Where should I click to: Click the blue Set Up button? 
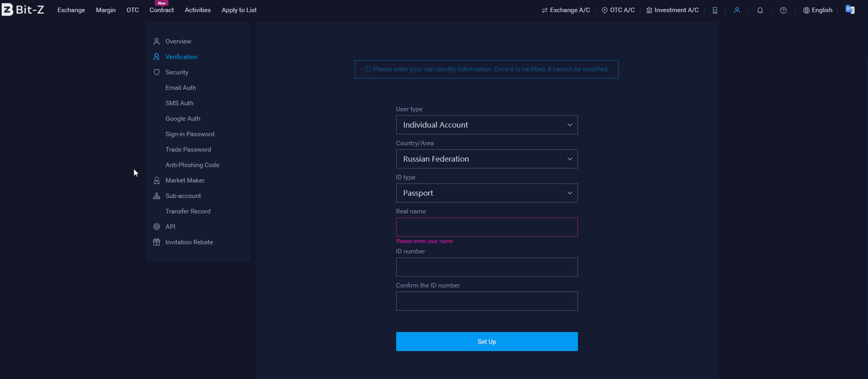coord(487,342)
